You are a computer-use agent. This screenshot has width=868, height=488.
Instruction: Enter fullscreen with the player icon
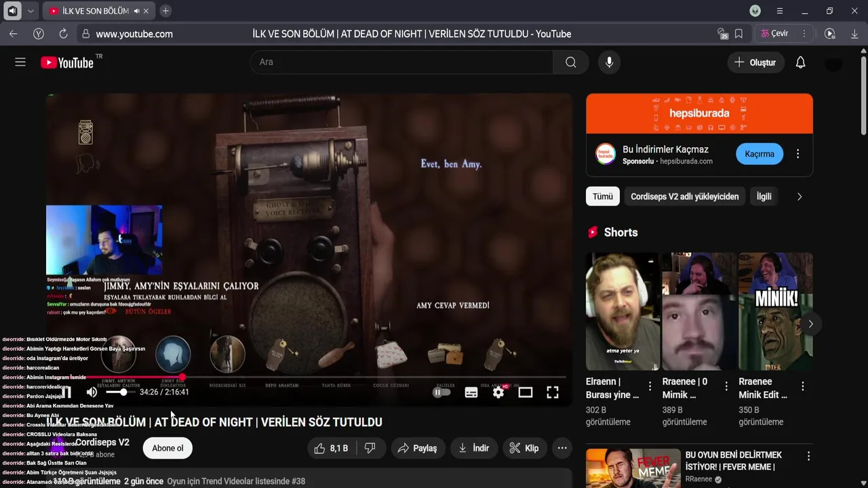[553, 392]
